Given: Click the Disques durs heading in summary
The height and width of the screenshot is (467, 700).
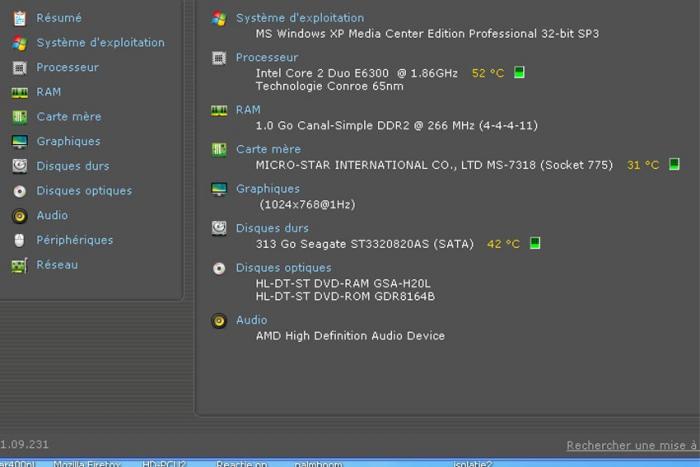Looking at the screenshot, I should 272,228.
